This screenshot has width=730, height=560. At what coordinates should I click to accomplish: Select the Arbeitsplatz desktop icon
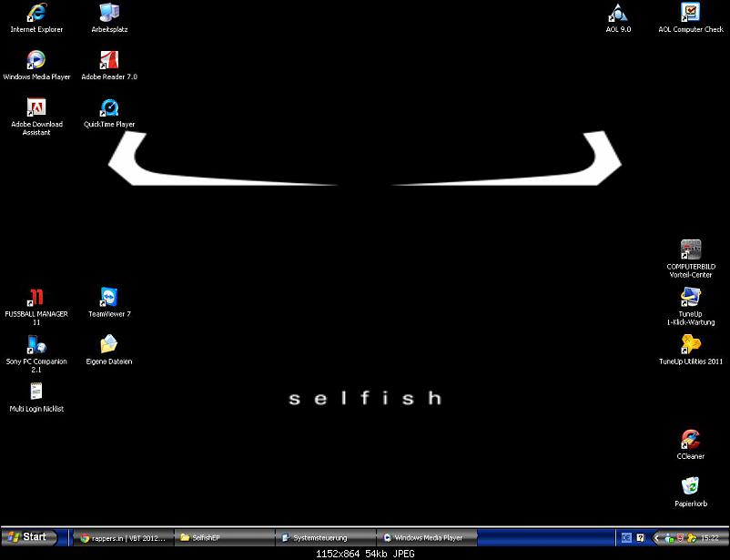tap(109, 14)
